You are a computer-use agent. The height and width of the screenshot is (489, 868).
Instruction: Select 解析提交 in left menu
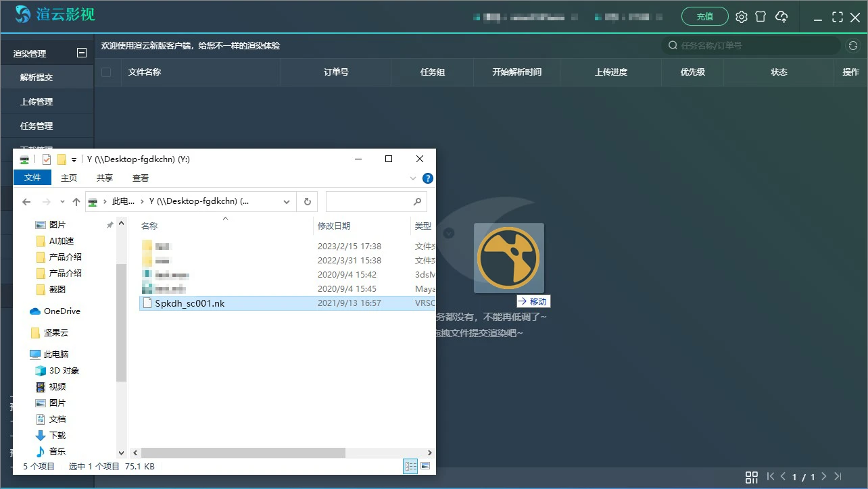click(x=47, y=77)
